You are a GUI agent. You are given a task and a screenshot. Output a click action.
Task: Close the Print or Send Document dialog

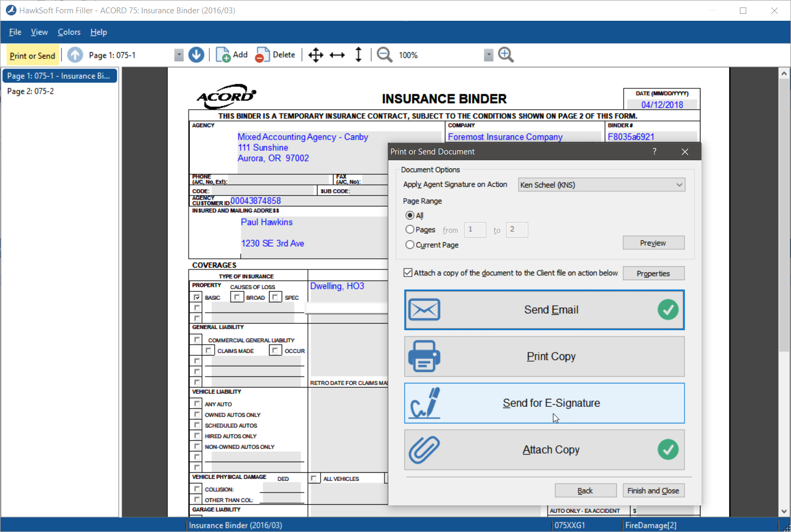tap(685, 152)
